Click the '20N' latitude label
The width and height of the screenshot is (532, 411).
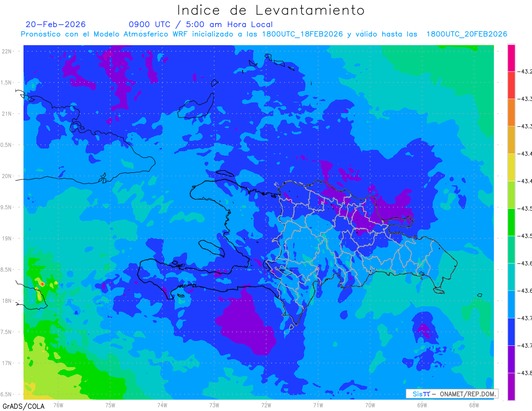pos(6,176)
